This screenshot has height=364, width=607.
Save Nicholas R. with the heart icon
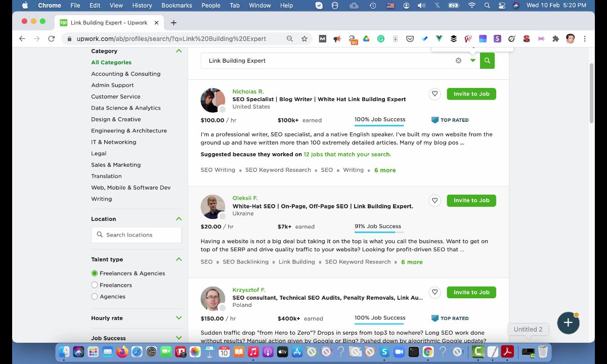(435, 94)
